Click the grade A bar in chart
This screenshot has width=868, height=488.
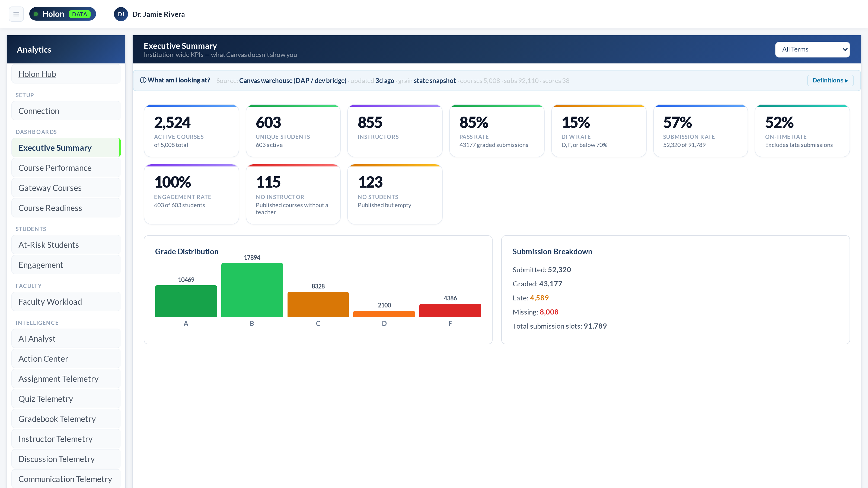186,301
